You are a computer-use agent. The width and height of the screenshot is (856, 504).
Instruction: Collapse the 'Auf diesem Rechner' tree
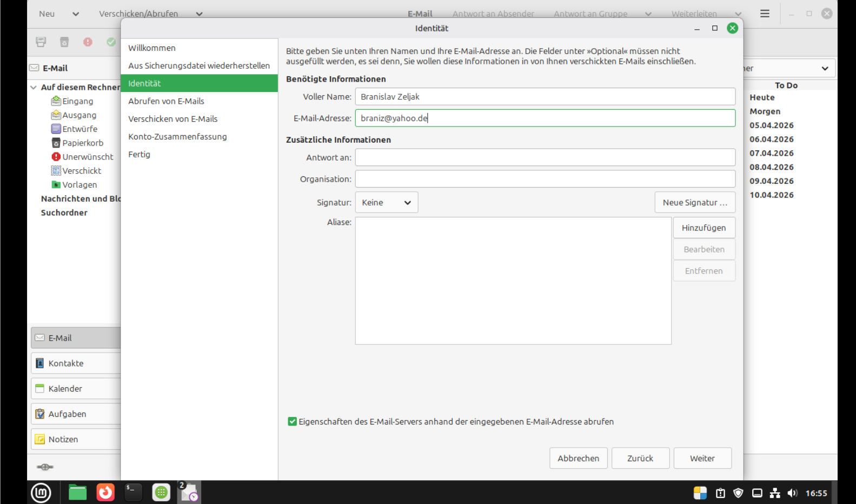click(x=34, y=87)
